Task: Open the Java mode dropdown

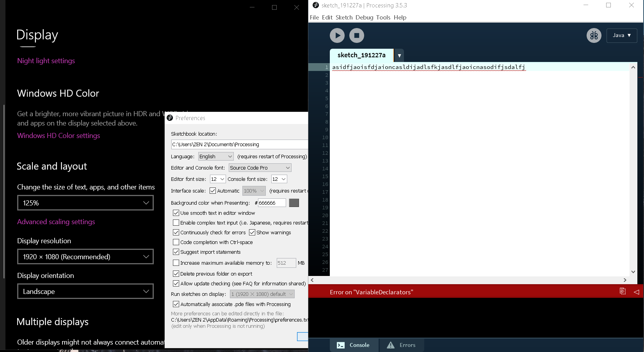Action: point(621,35)
